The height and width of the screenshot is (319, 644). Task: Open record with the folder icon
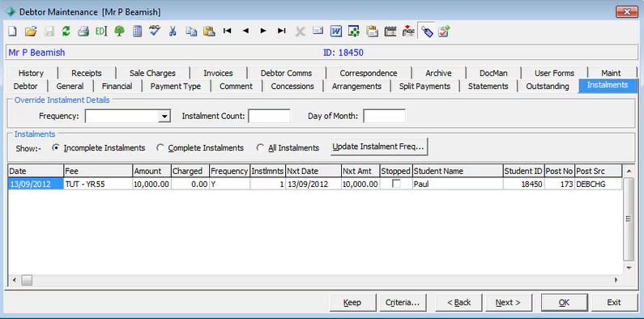tap(31, 32)
